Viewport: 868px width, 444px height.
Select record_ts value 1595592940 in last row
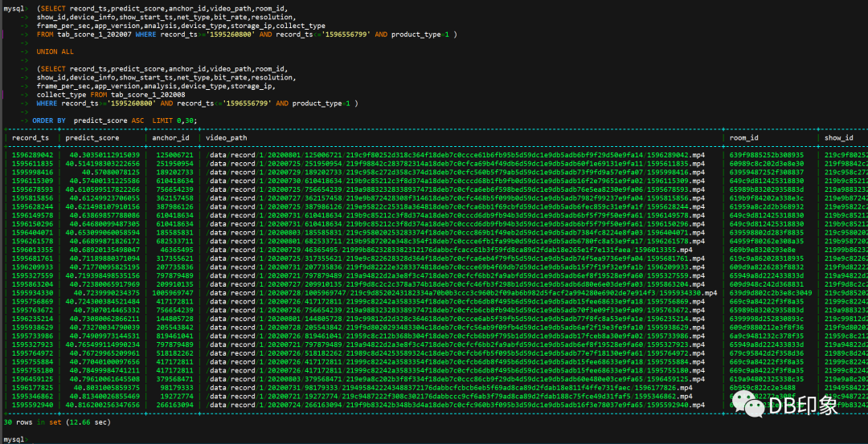33,405
